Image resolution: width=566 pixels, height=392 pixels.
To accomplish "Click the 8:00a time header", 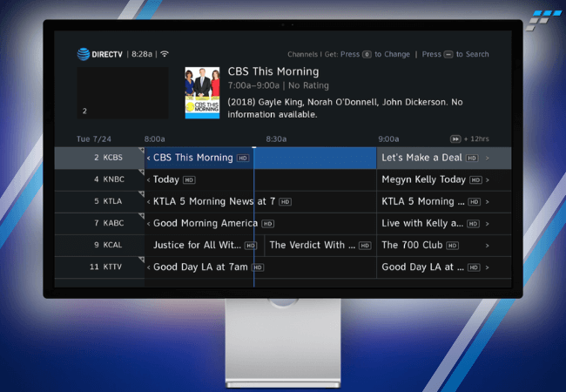I will click(154, 139).
